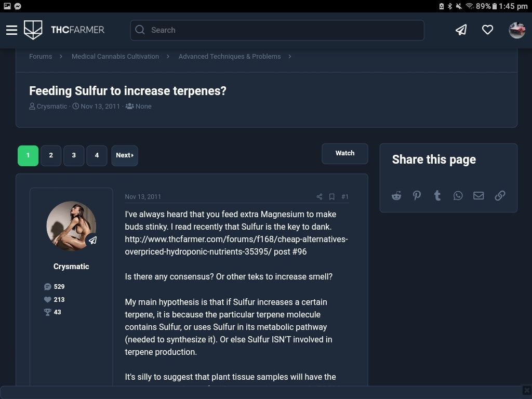
Task: Click thread author Crysmatic under the title
Action: point(52,106)
